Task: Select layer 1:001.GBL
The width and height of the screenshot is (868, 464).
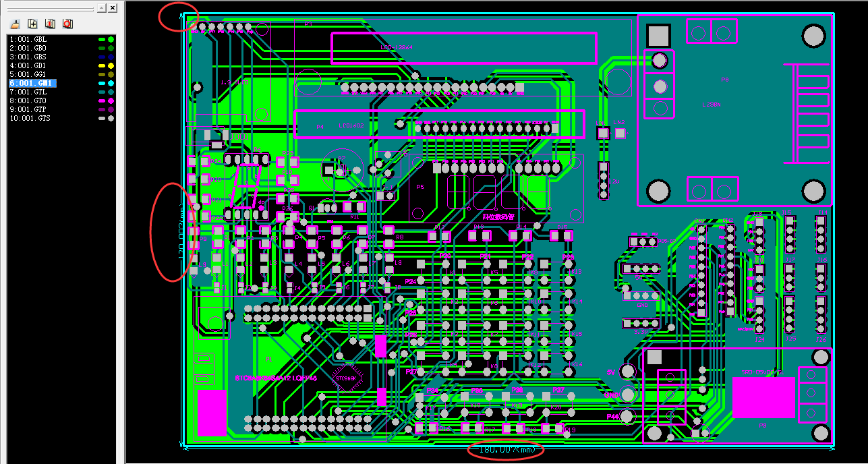Action: [x=28, y=40]
